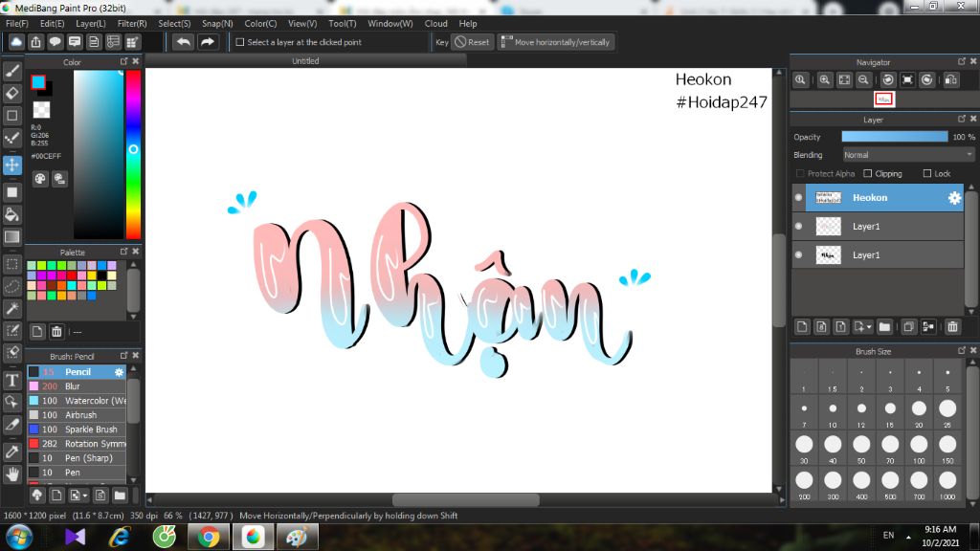
Task: Click the fit-to-window icon in Navigator
Action: (844, 80)
